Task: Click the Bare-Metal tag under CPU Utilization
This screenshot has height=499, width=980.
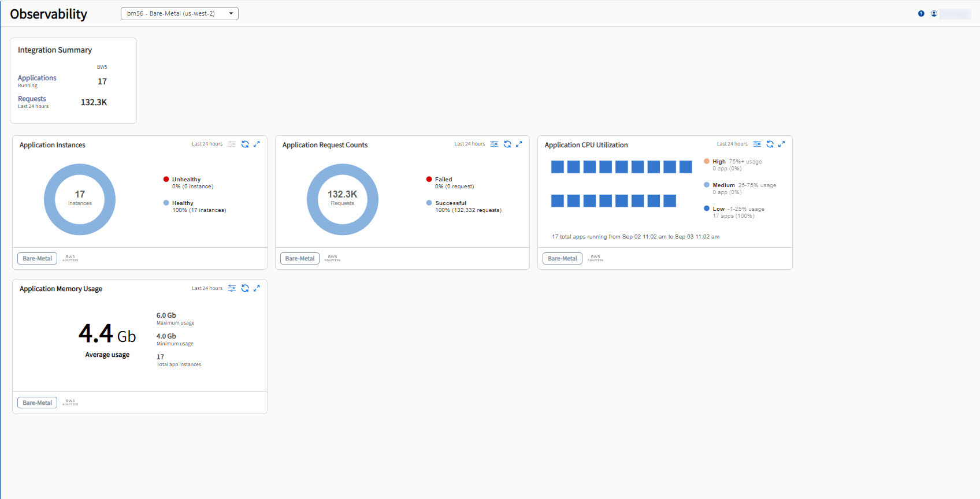Action: [x=562, y=259]
